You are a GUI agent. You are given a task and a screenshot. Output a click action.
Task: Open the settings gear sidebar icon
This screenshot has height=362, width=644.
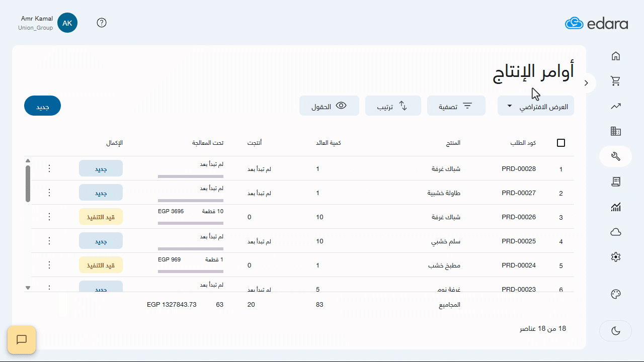coord(615,257)
